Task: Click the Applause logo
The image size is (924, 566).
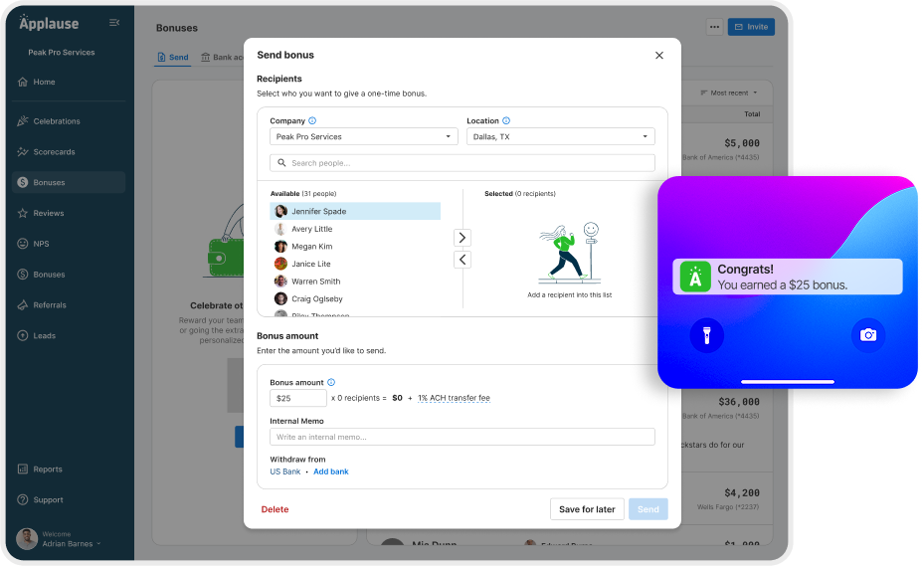Action: (x=49, y=23)
